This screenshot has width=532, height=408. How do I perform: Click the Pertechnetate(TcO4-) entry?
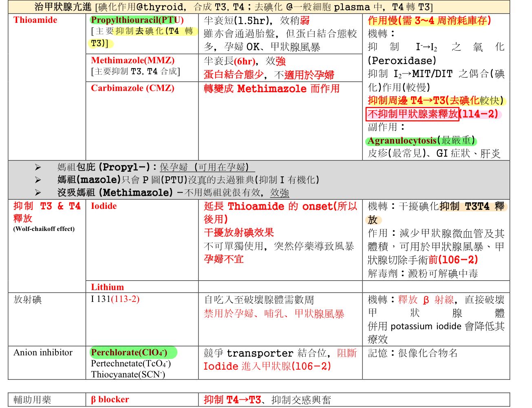click(x=130, y=364)
